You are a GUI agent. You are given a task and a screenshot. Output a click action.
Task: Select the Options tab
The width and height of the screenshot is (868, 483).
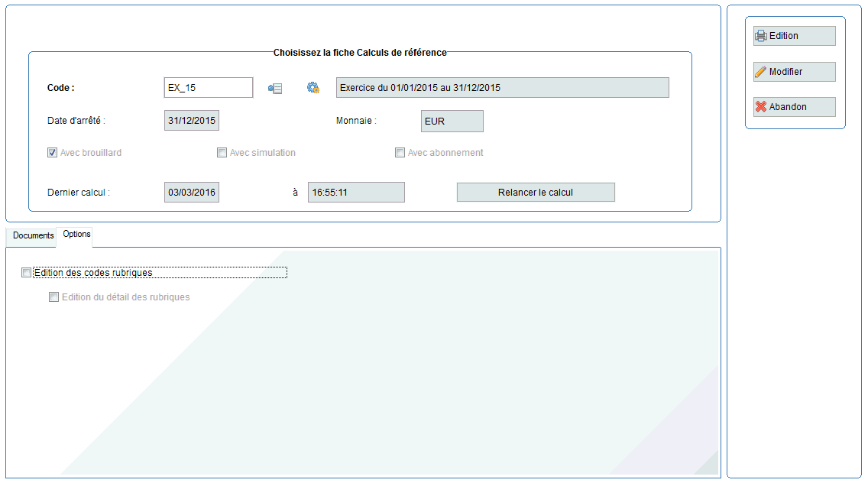pos(76,235)
